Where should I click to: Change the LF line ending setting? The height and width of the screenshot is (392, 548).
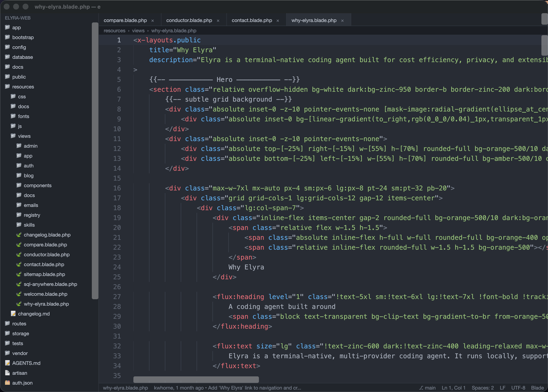(503, 388)
